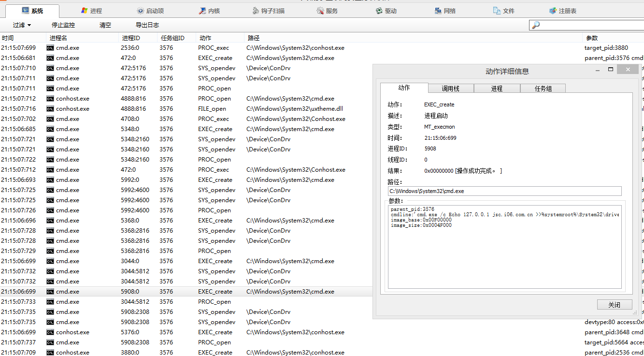Click the parameter cell parent_pid:3648 cmd
Screen dimensions: 644x356
(614, 332)
